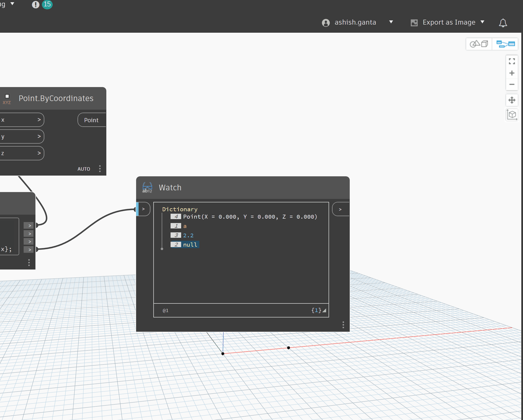This screenshot has height=420, width=523.
Task: Select the Point(X = 0.000) dictionary entry
Action: (x=250, y=217)
